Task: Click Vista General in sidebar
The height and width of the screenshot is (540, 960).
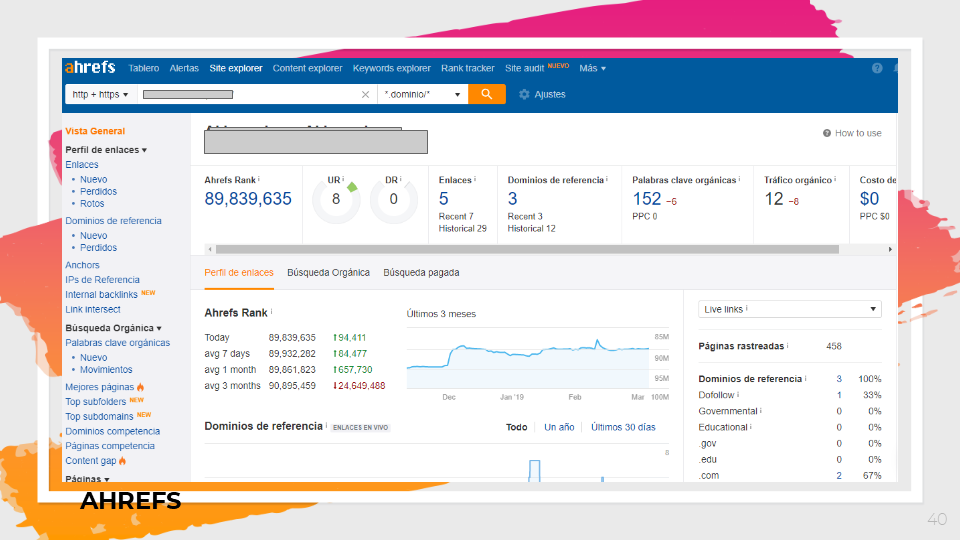Action: tap(95, 131)
